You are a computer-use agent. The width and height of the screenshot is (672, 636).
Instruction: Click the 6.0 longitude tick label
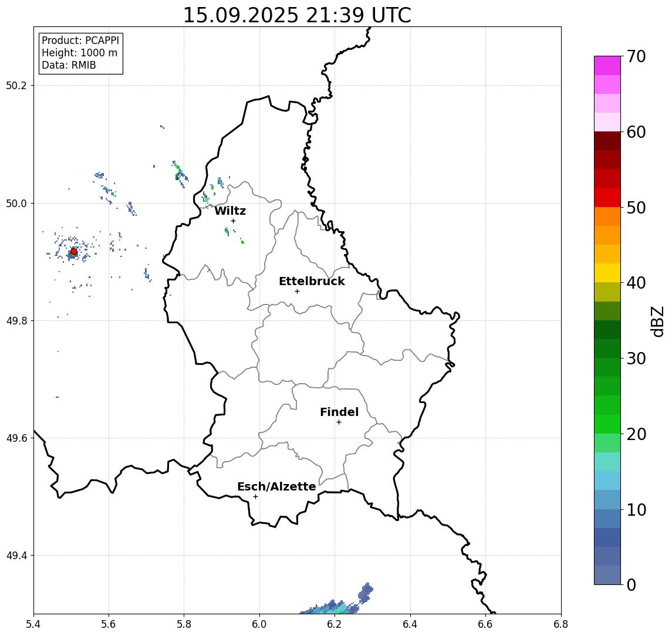point(259,624)
